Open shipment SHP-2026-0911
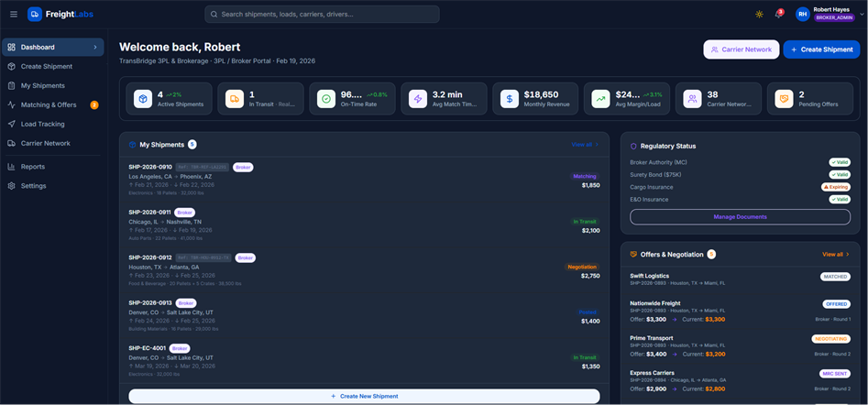868x405 pixels. click(364, 225)
